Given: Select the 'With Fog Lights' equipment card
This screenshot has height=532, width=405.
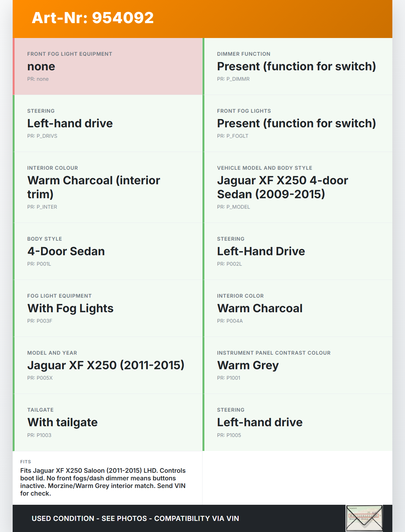Looking at the screenshot, I should [x=108, y=308].
